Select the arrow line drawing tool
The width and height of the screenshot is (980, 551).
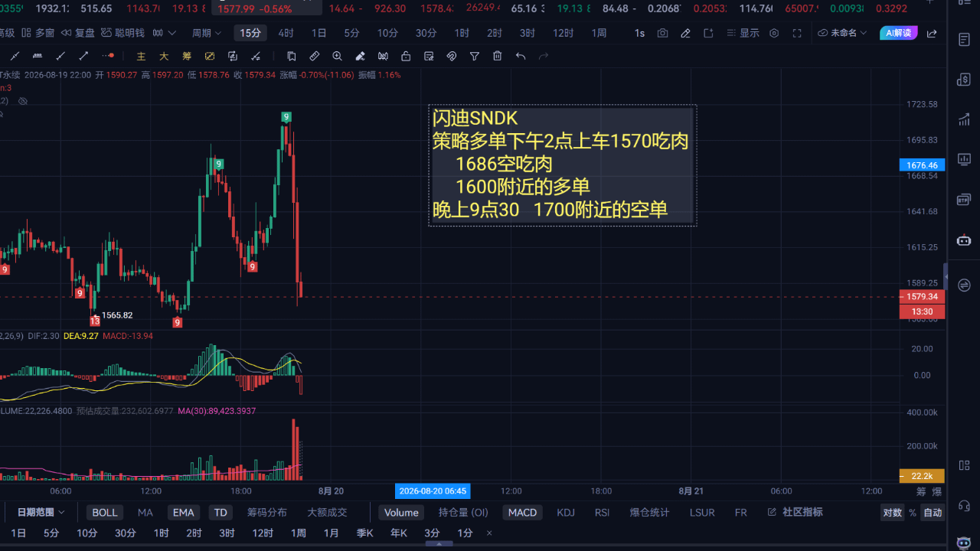point(84,56)
